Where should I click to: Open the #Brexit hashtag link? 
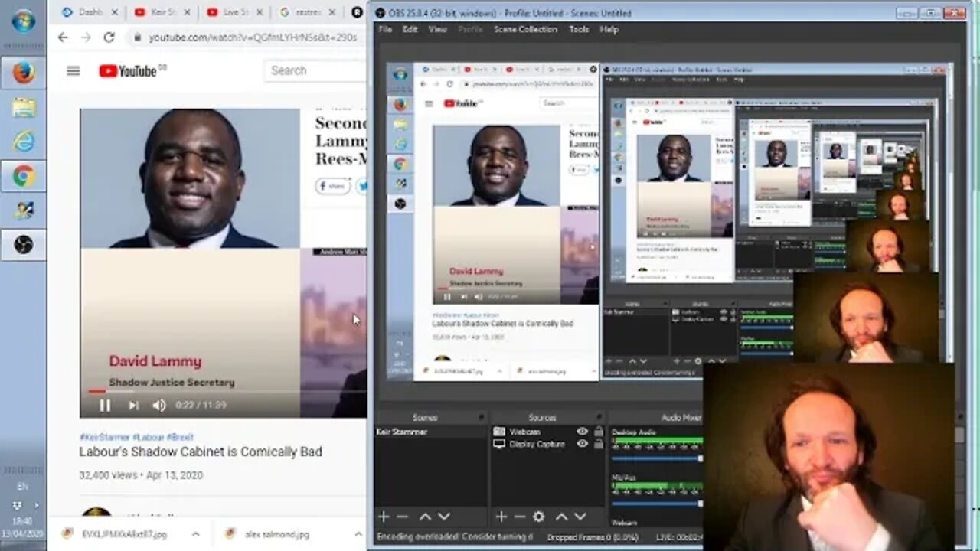(180, 437)
